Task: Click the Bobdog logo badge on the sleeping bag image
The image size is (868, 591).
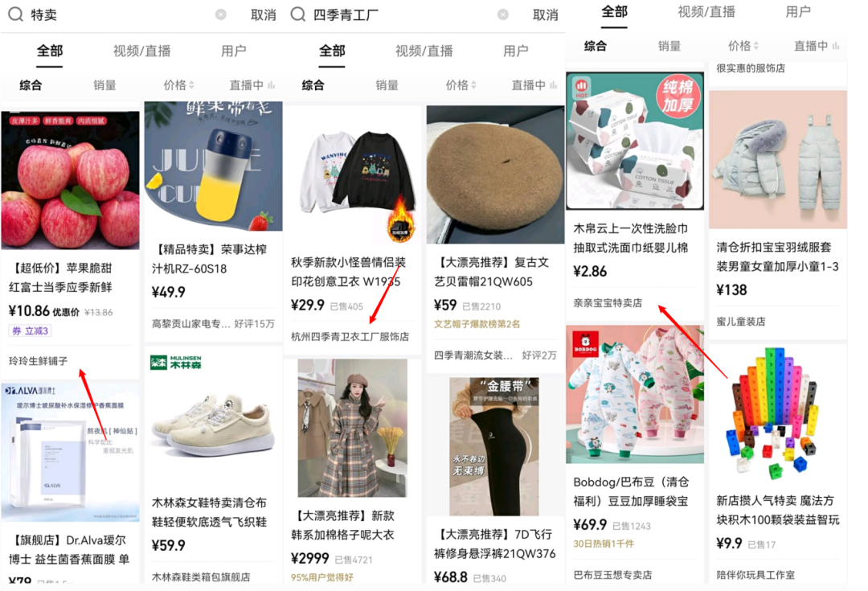Action: pyautogui.click(x=584, y=343)
